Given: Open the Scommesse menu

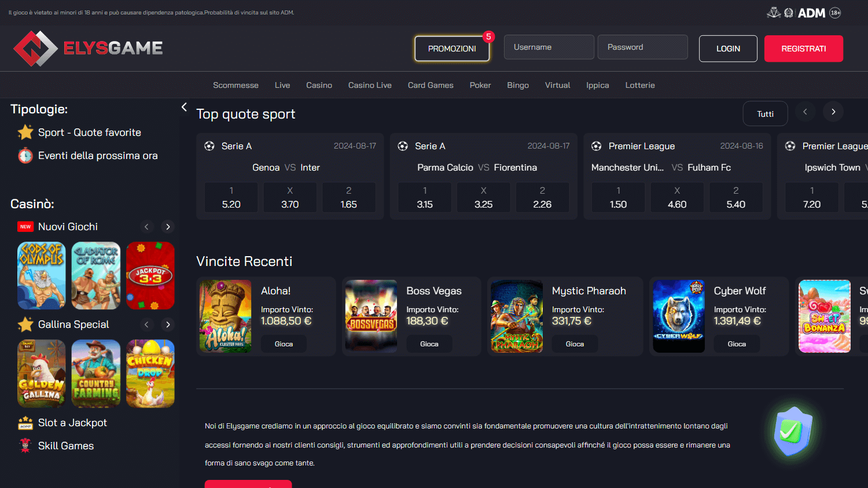Looking at the screenshot, I should tap(236, 85).
